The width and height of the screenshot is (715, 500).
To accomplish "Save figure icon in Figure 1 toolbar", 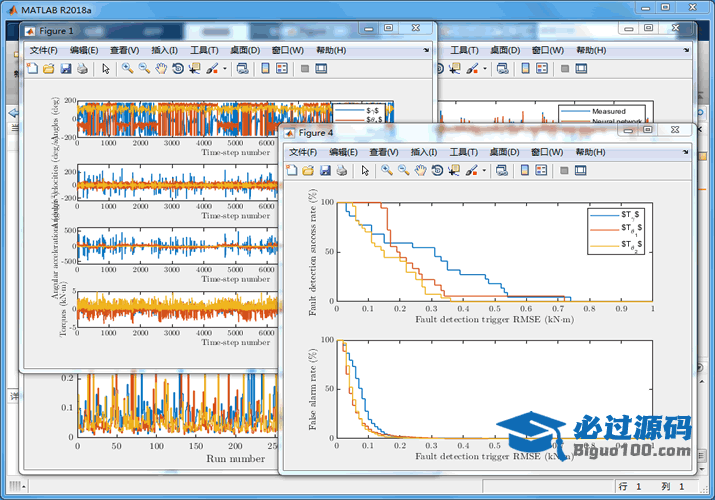I will 66,69.
